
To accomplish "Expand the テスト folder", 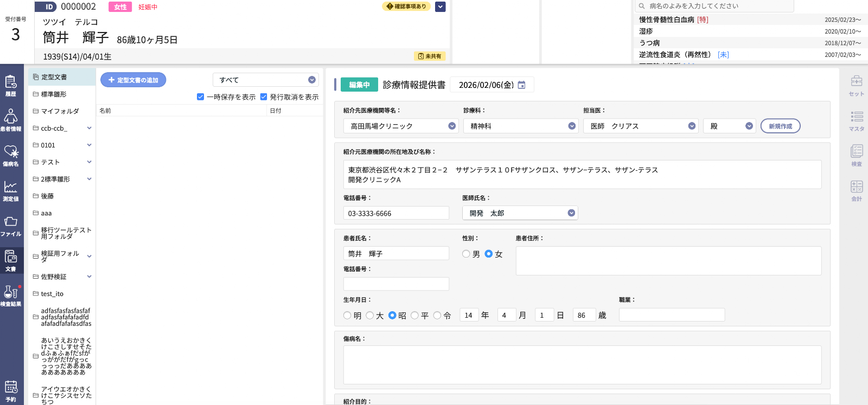I will (90, 162).
